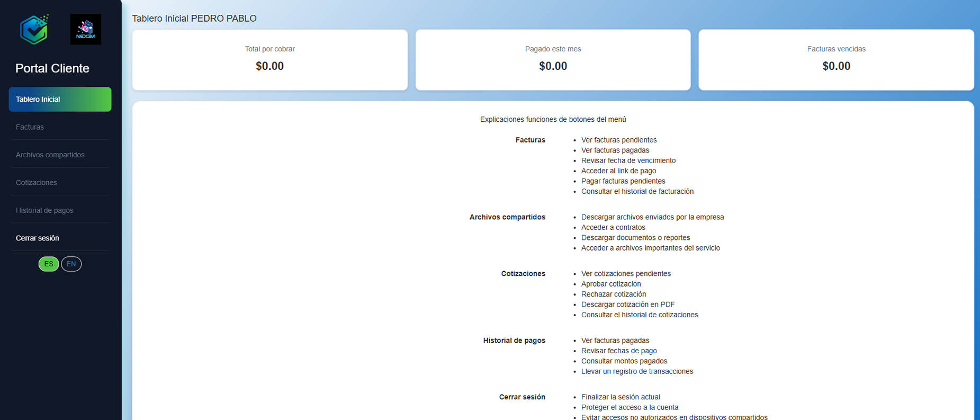Click the Portal Cliente sidebar title
This screenshot has width=980, height=420.
(x=52, y=68)
